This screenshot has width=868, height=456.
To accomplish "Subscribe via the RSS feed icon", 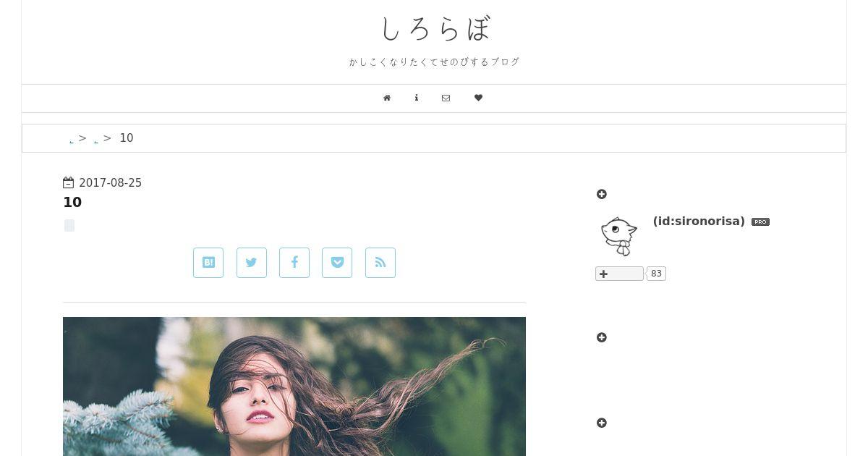I will point(380,263).
